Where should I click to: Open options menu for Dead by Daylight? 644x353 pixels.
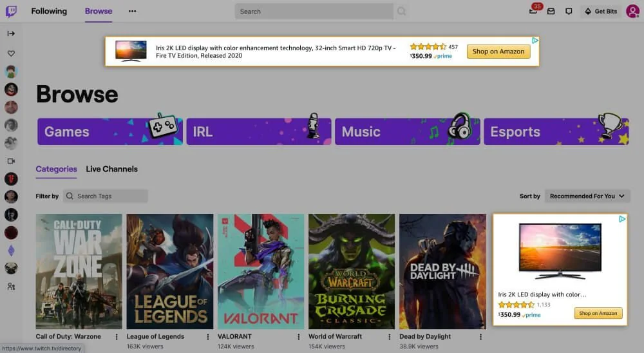[480, 336]
